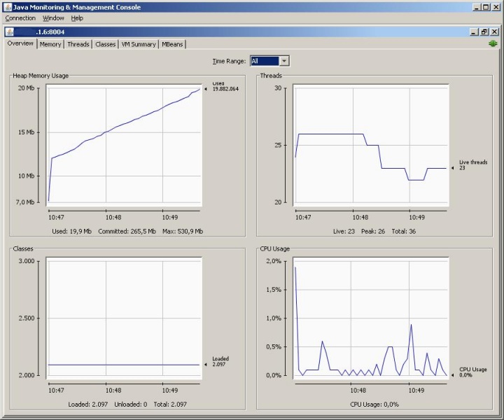Viewport: 504px width, 420px height.
Task: Click the Time Range value field showing All
Action: point(265,61)
